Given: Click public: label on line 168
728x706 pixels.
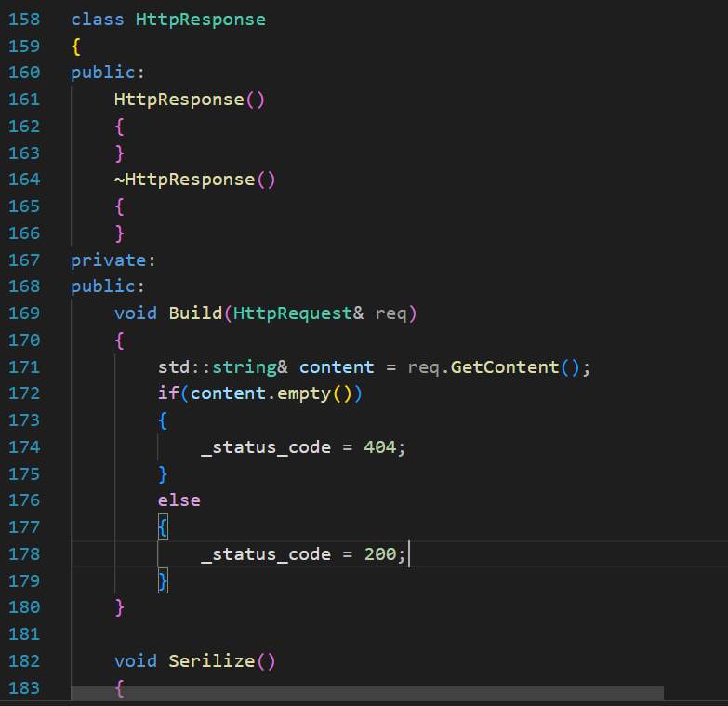Looking at the screenshot, I should tap(108, 286).
